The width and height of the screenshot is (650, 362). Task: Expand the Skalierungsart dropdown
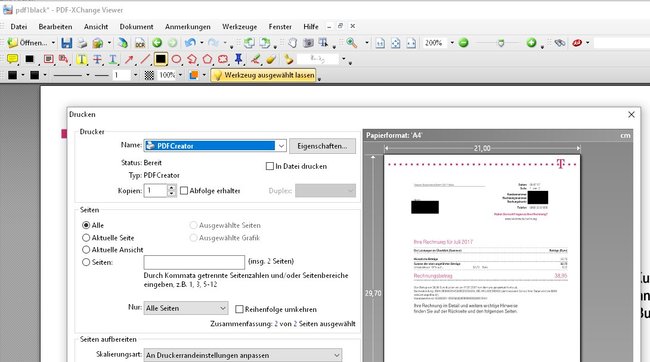pos(243,355)
